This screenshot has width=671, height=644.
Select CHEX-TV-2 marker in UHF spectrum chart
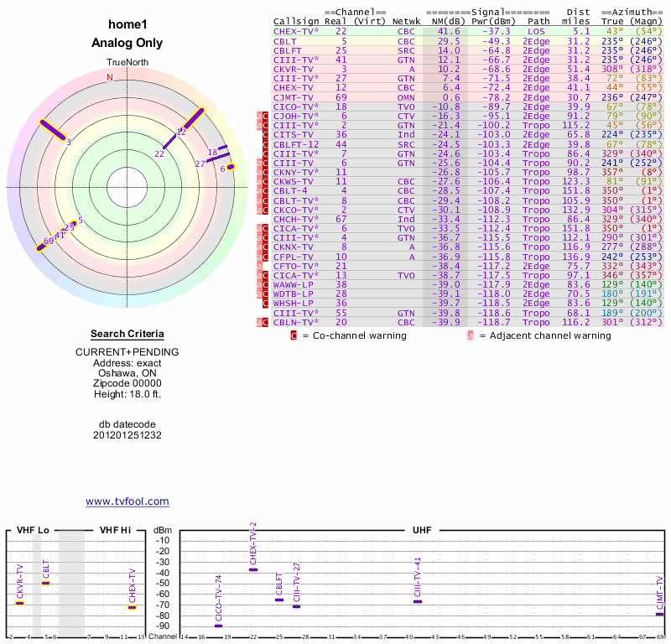pyautogui.click(x=253, y=569)
